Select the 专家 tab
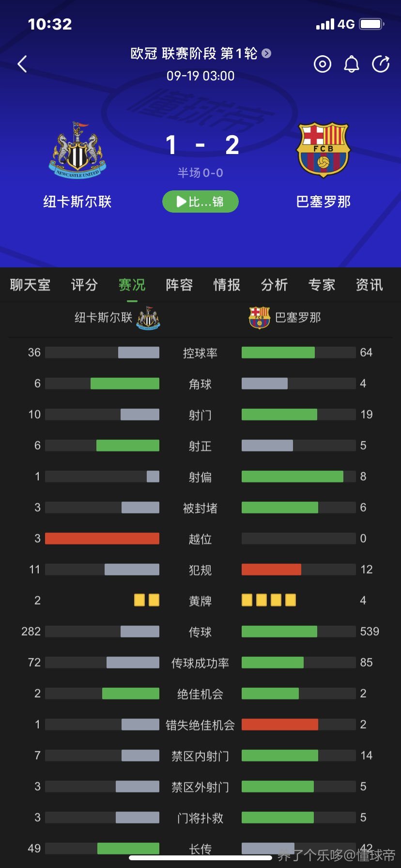 coord(322,285)
